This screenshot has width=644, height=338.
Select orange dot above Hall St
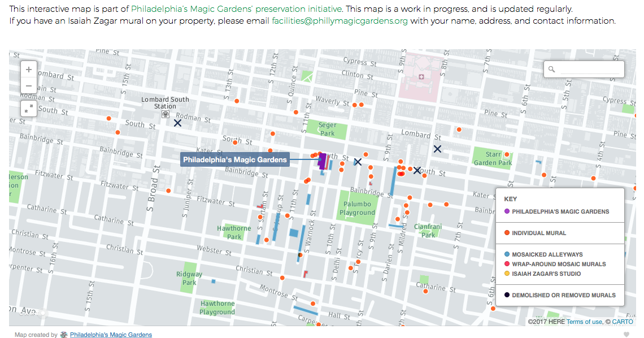pyautogui.click(x=313, y=304)
